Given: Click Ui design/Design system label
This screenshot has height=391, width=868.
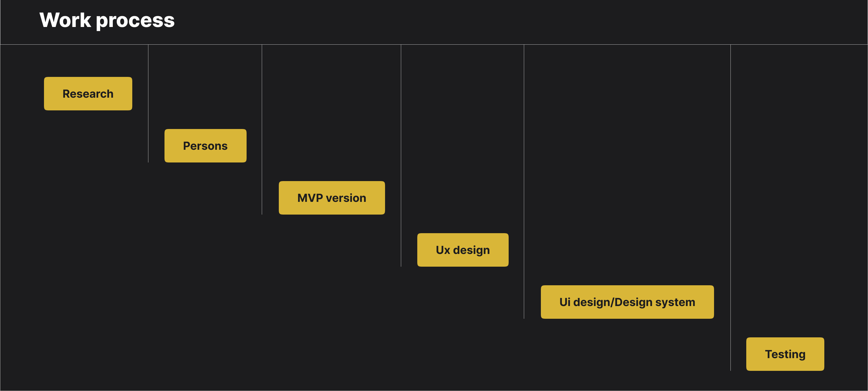Looking at the screenshot, I should click(x=627, y=302).
